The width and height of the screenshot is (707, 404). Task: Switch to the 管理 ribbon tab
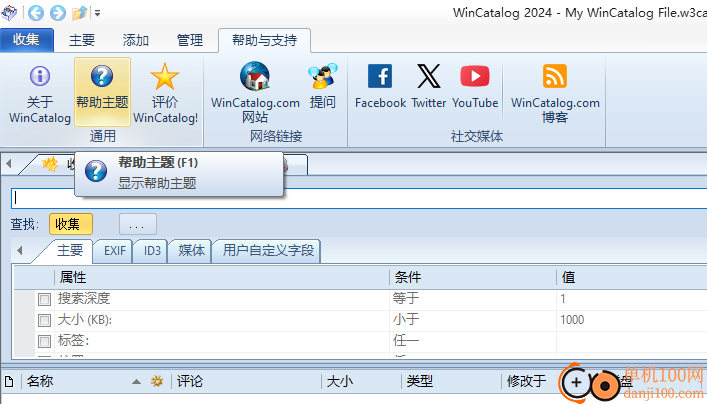190,41
